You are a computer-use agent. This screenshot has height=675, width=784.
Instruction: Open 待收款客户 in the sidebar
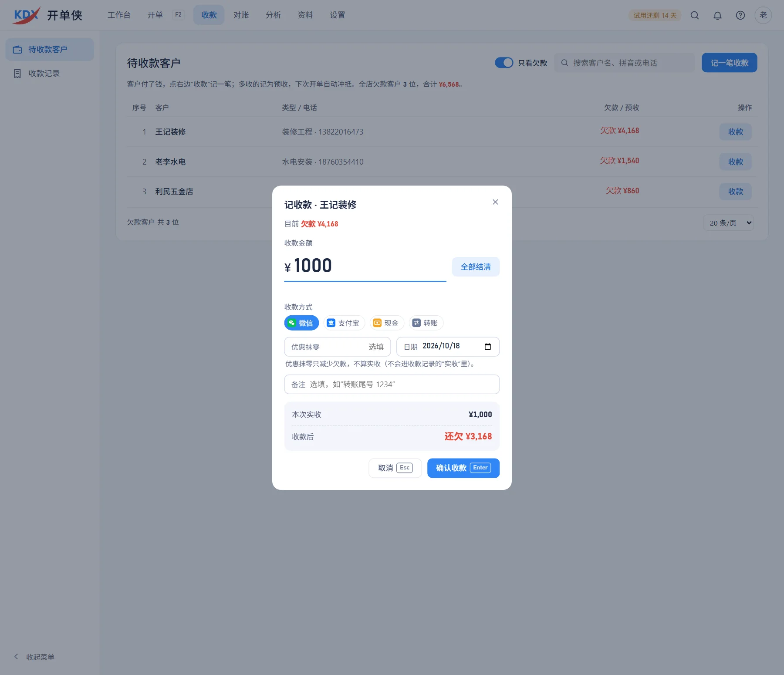(x=50, y=50)
